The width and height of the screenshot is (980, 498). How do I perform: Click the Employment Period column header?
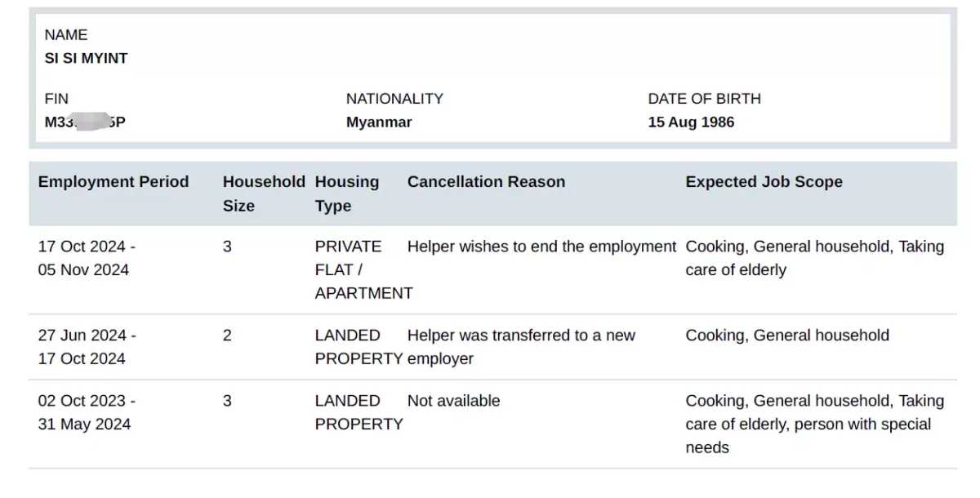point(114,182)
